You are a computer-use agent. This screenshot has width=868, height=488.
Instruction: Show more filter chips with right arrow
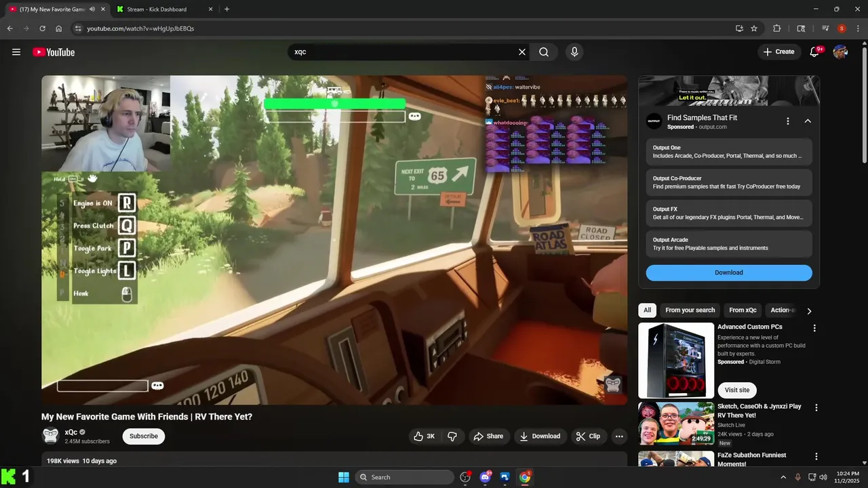click(808, 310)
